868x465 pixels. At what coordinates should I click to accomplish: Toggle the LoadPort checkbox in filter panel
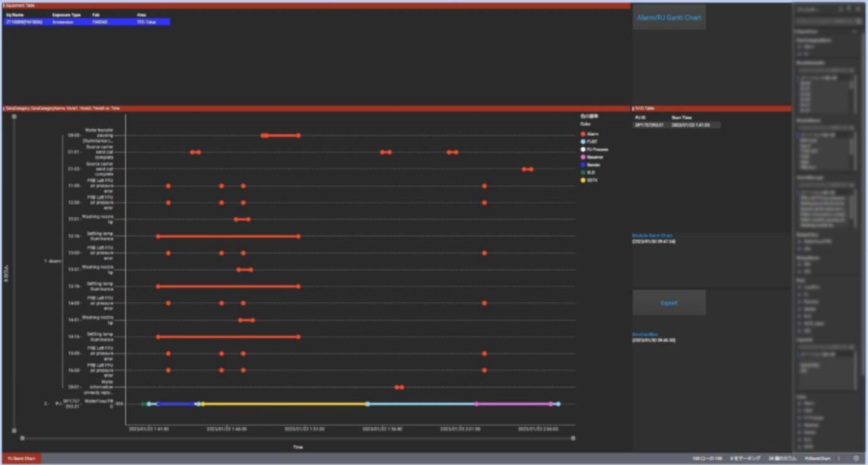[799, 287]
